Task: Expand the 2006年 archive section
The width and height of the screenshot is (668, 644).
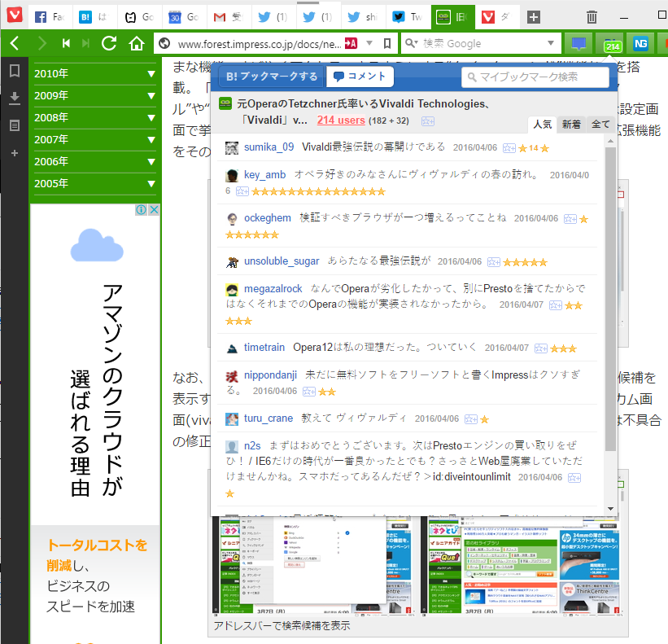Action: [x=94, y=162]
